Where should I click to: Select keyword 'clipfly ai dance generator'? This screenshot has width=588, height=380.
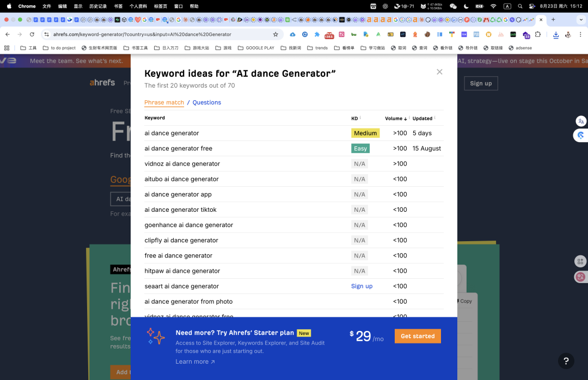pos(181,241)
